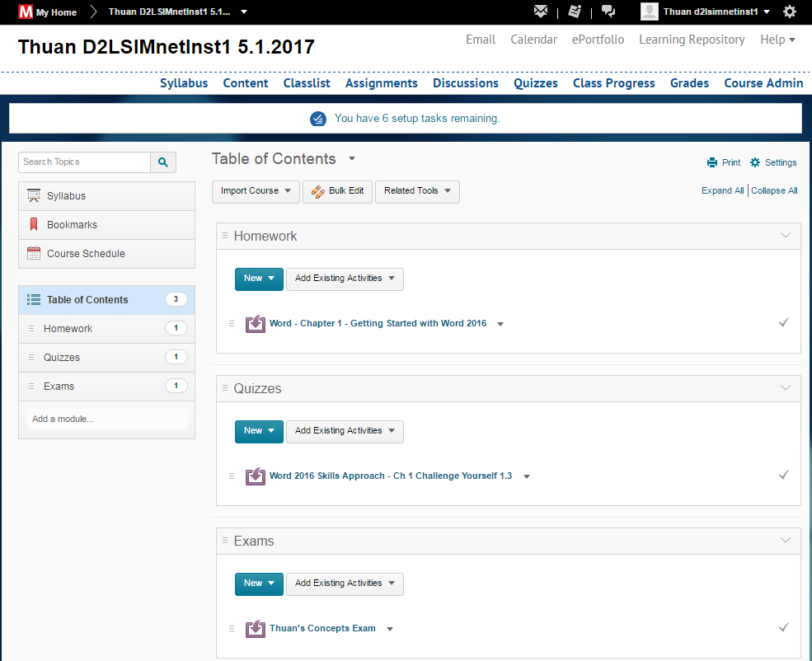This screenshot has height=661, width=812.
Task: Collapse the Homework module chevron
Action: 786,236
